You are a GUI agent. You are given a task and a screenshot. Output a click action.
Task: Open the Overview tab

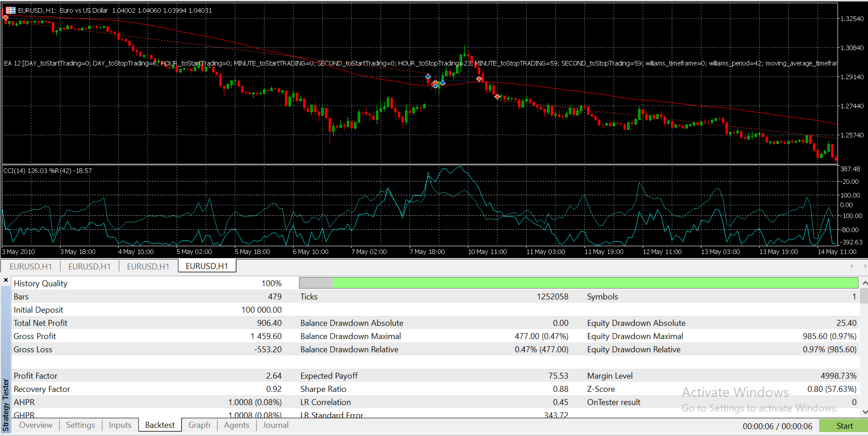[x=36, y=425]
